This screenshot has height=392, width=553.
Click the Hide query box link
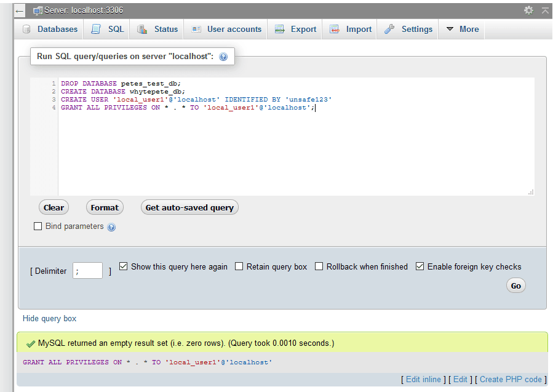(49, 319)
